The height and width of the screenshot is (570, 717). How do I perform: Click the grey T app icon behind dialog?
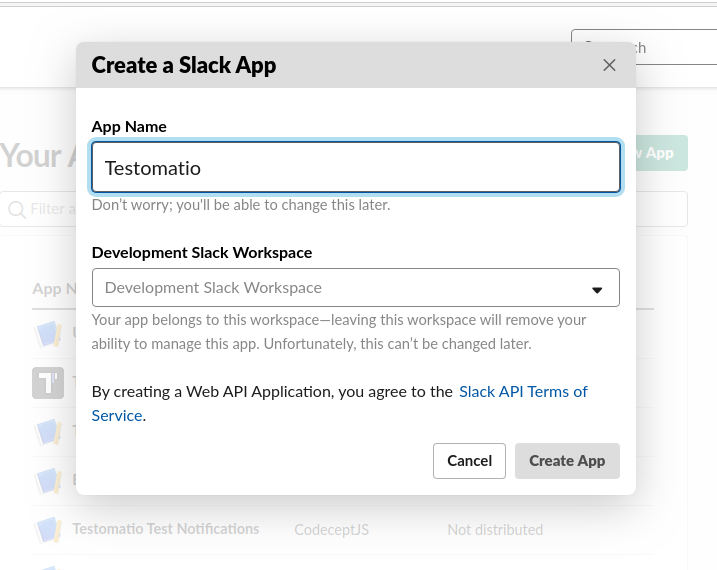pos(48,383)
